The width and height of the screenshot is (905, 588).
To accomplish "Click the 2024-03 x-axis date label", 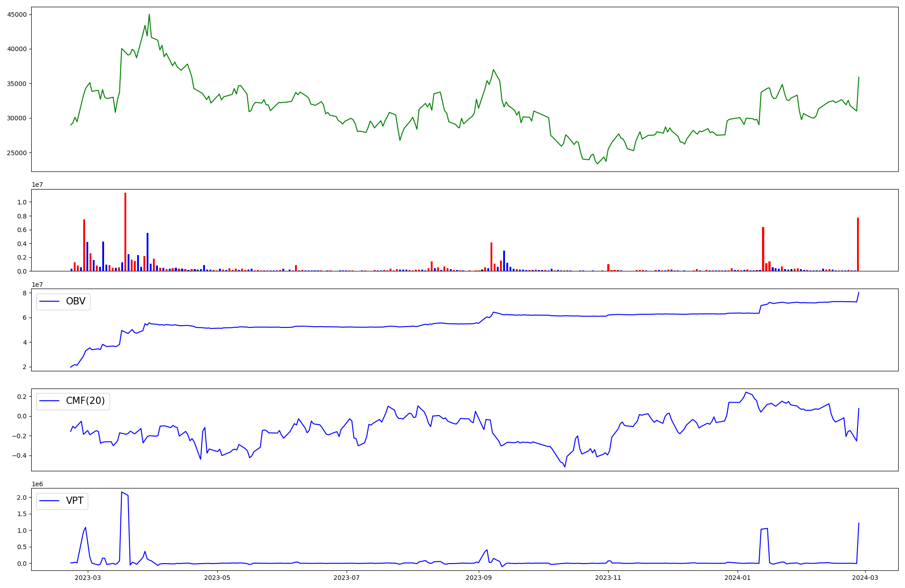I will pos(865,578).
